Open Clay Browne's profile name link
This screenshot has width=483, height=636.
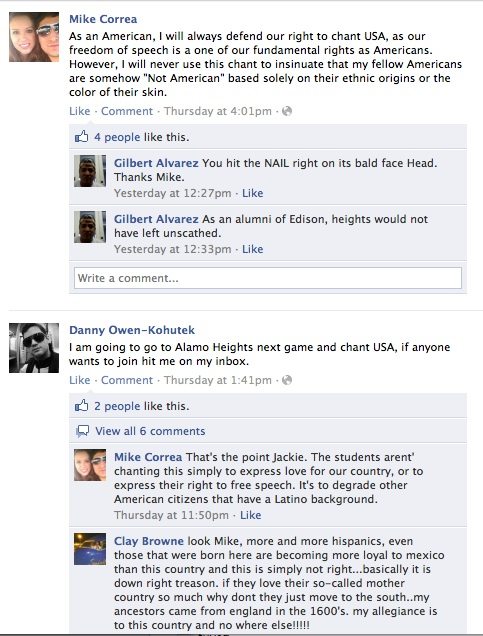[149, 541]
